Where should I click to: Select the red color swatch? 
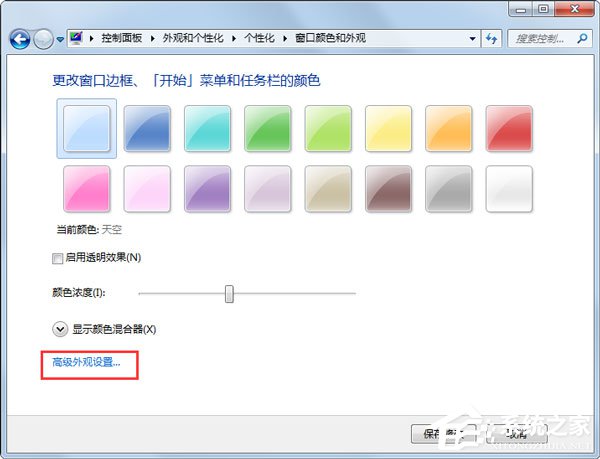tap(509, 128)
